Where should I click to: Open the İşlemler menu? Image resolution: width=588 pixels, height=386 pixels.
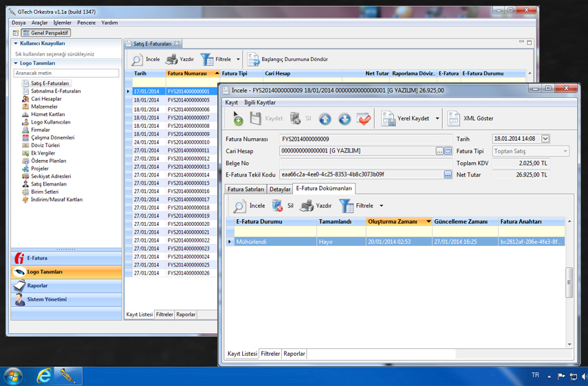[63, 23]
